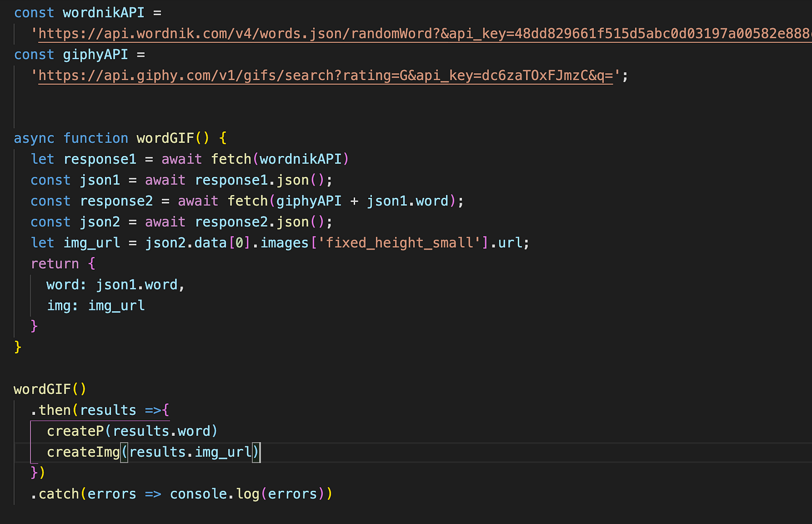
Task: Click the img property in the return object
Action: pyautogui.click(x=60, y=305)
